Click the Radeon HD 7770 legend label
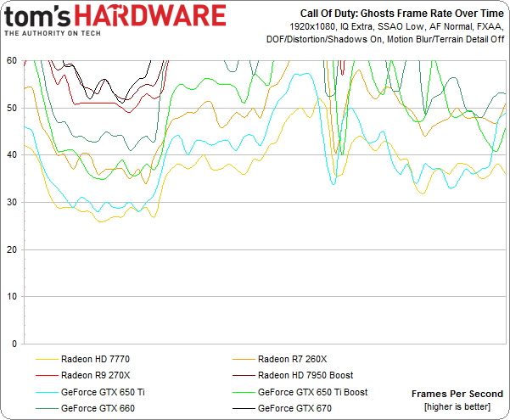 (x=95, y=359)
